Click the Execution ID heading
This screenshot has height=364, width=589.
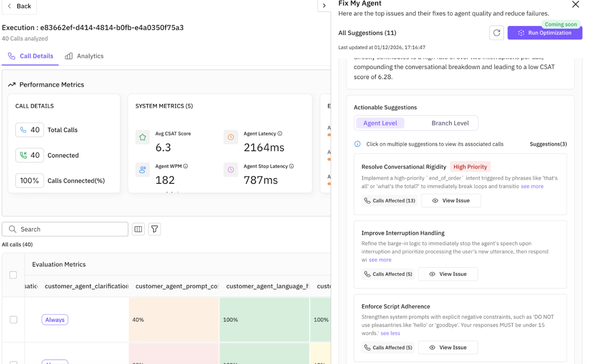click(93, 27)
